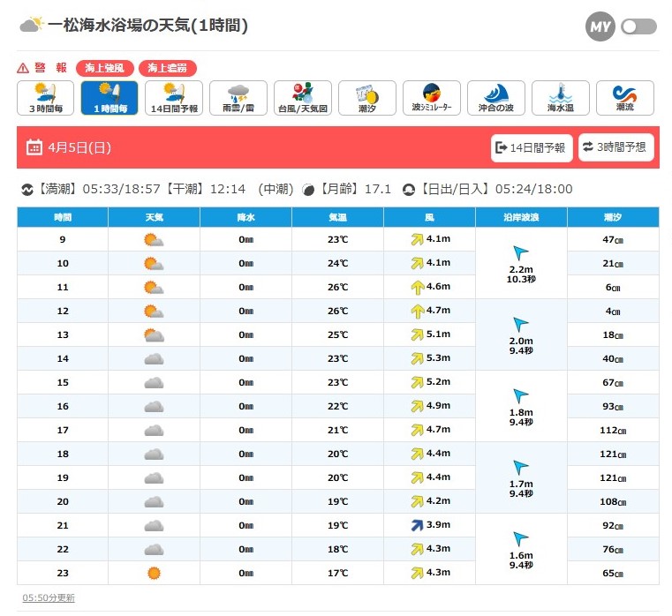Click the 05:50分更新 update link
The width and height of the screenshot is (672, 616).
[49, 597]
